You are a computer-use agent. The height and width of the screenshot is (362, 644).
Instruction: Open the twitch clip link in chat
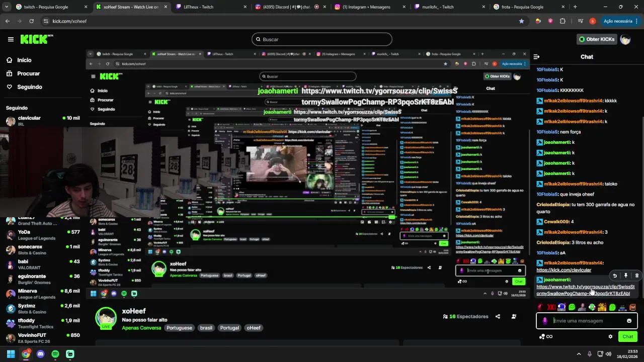tap(586, 290)
